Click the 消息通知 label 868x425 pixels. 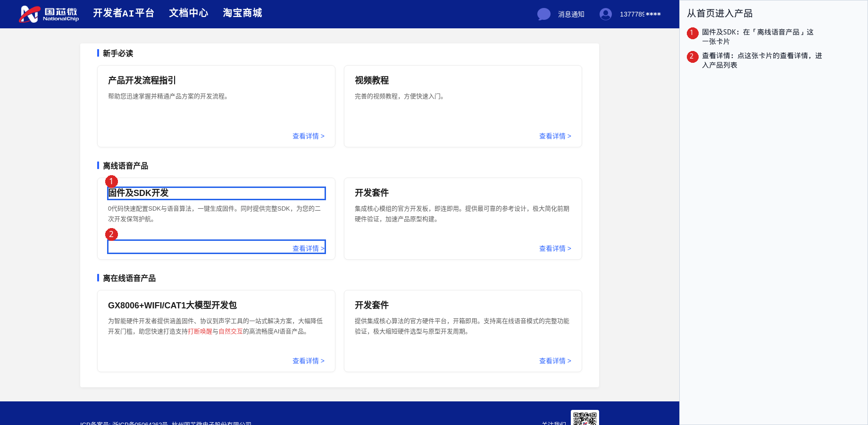[x=571, y=14]
